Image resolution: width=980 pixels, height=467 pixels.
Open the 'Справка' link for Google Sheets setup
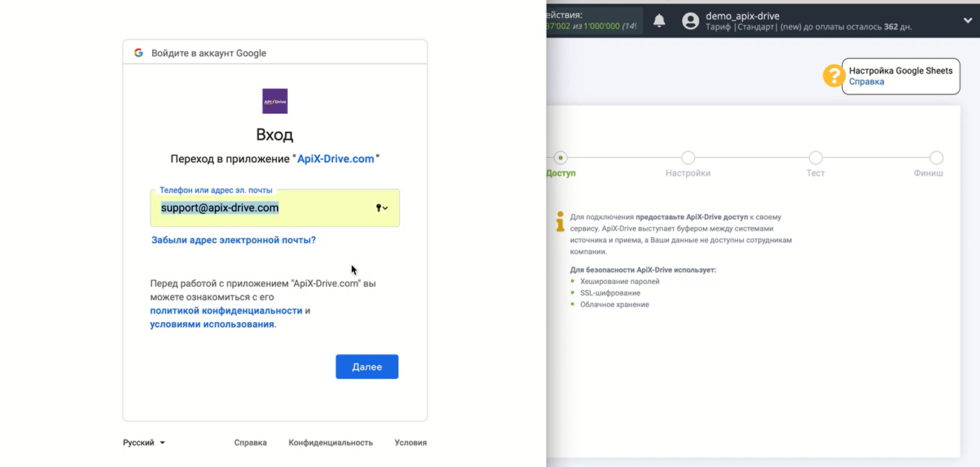point(866,82)
